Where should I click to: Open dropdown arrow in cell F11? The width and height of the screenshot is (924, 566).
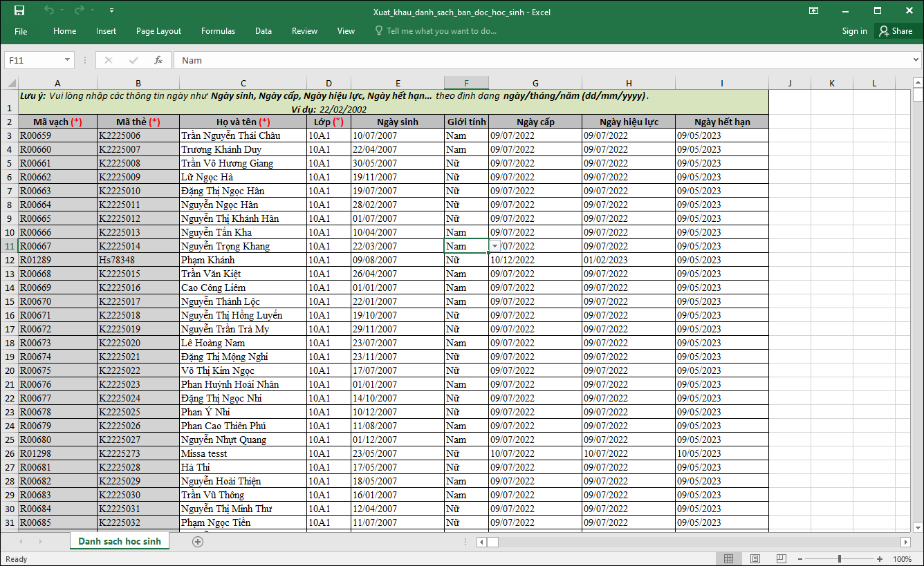[x=495, y=246]
